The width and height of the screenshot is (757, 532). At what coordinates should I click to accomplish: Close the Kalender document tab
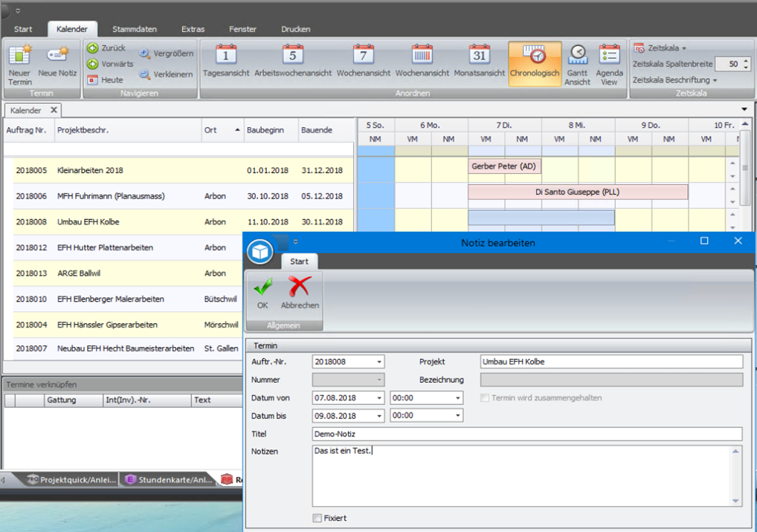(x=54, y=110)
